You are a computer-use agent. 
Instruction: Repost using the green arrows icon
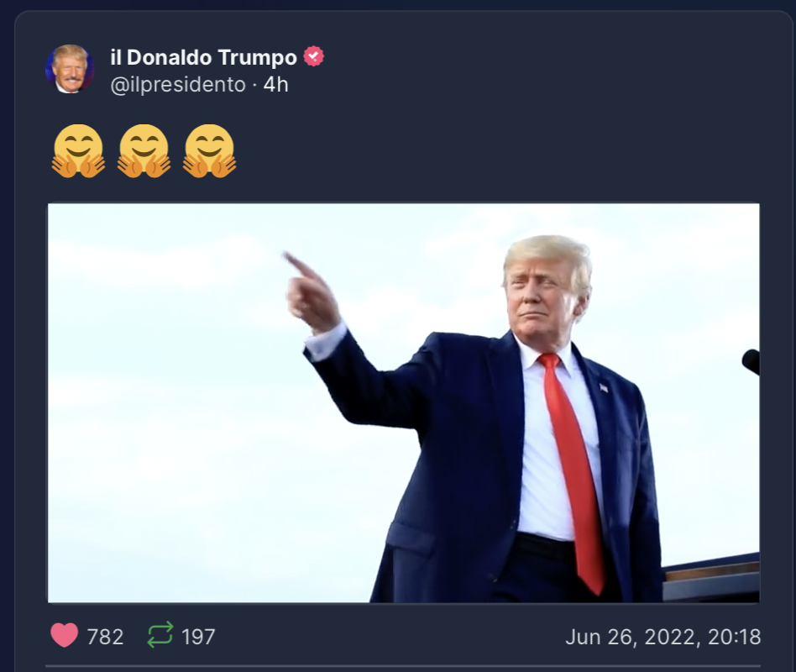tap(160, 635)
